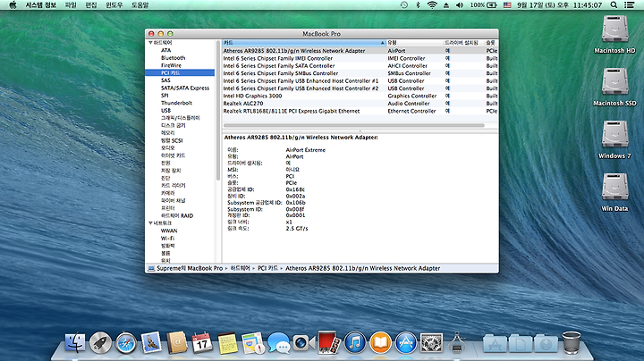
Task: Select Wi-Fi under 네트워크
Action: 167,239
